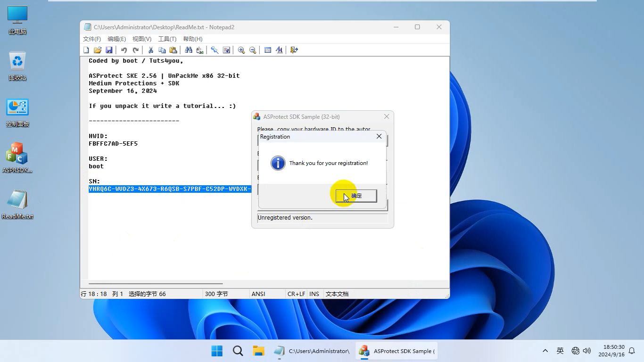
Task: Open Replace with the abc icon
Action: point(200,50)
